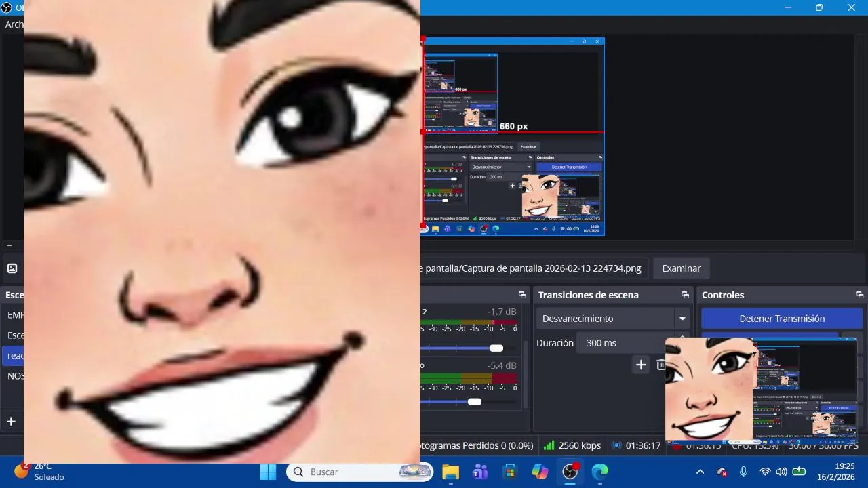
Task: Click the blue streaming status icon
Action: [616, 445]
